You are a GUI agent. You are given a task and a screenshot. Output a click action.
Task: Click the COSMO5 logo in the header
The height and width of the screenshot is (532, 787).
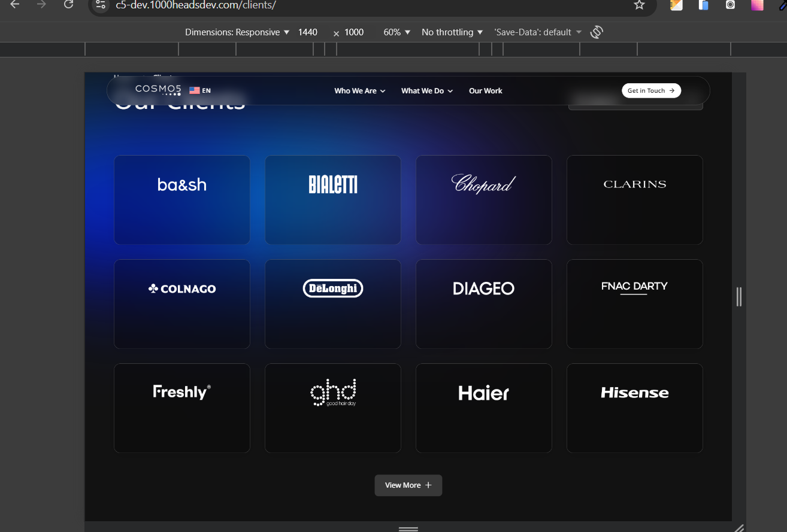158,90
